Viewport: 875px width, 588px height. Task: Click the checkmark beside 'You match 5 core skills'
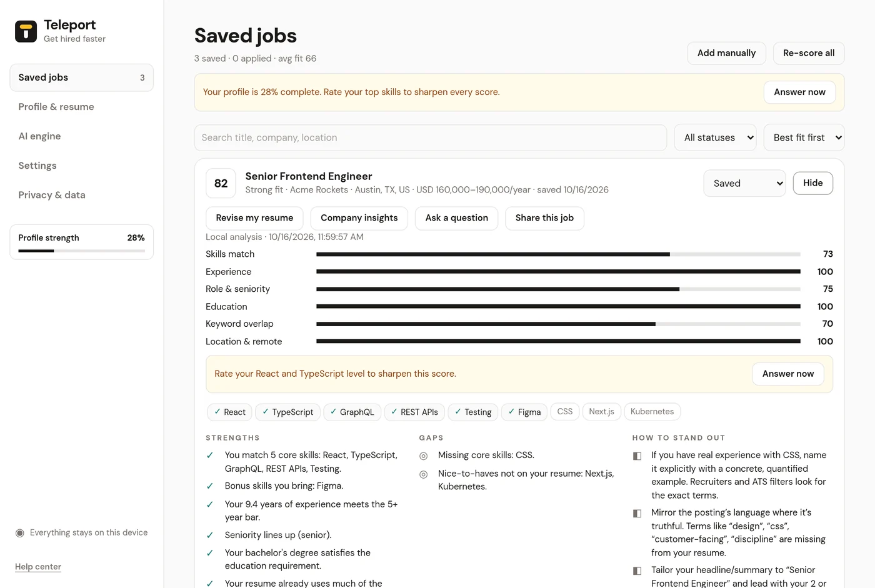click(x=210, y=456)
